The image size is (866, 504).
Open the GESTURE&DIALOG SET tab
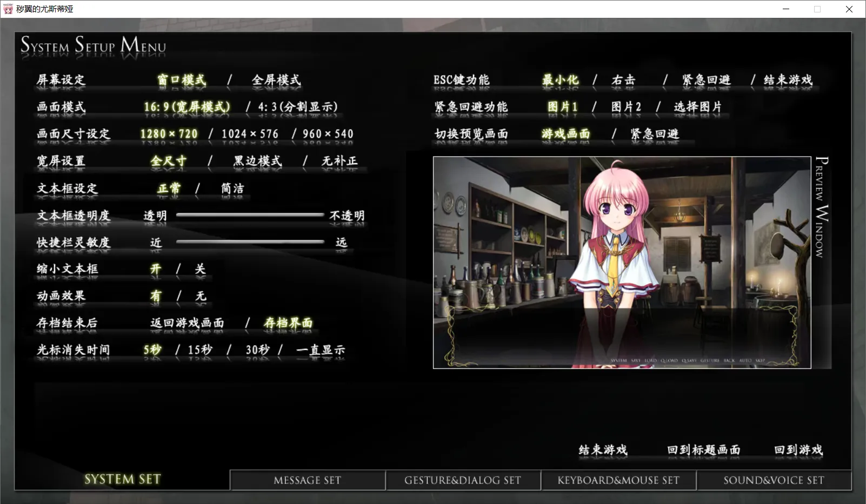click(x=463, y=480)
